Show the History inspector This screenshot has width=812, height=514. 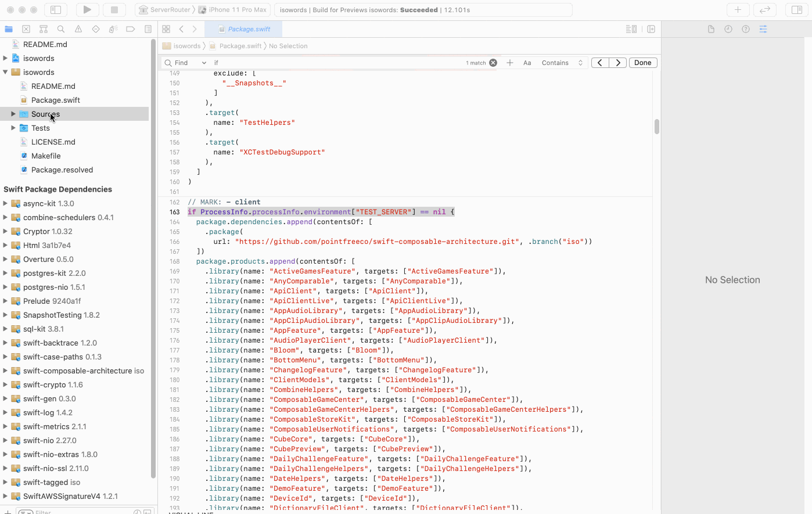(728, 29)
